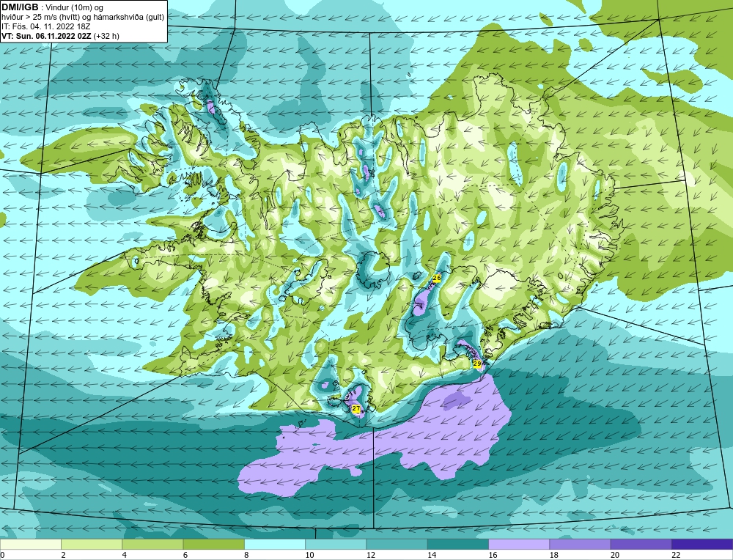
Task: Click the yellow gust label 26
Action: (x=437, y=278)
